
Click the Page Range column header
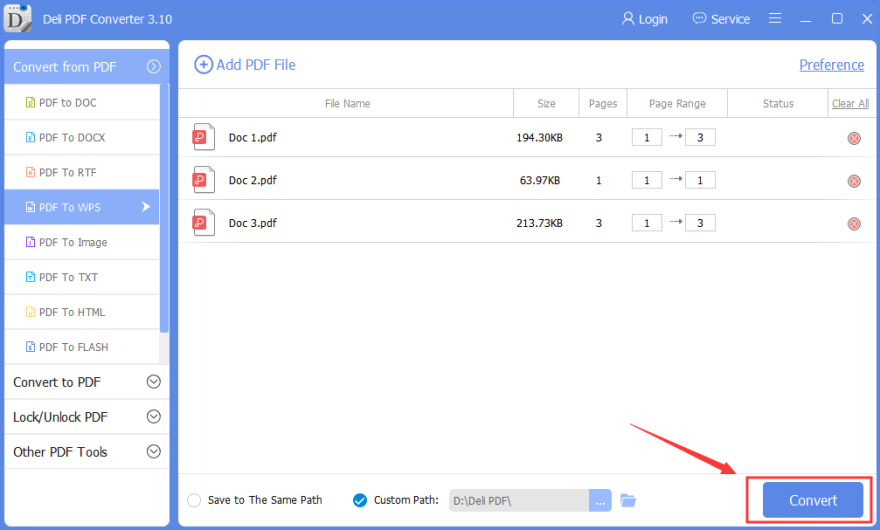coord(677,103)
